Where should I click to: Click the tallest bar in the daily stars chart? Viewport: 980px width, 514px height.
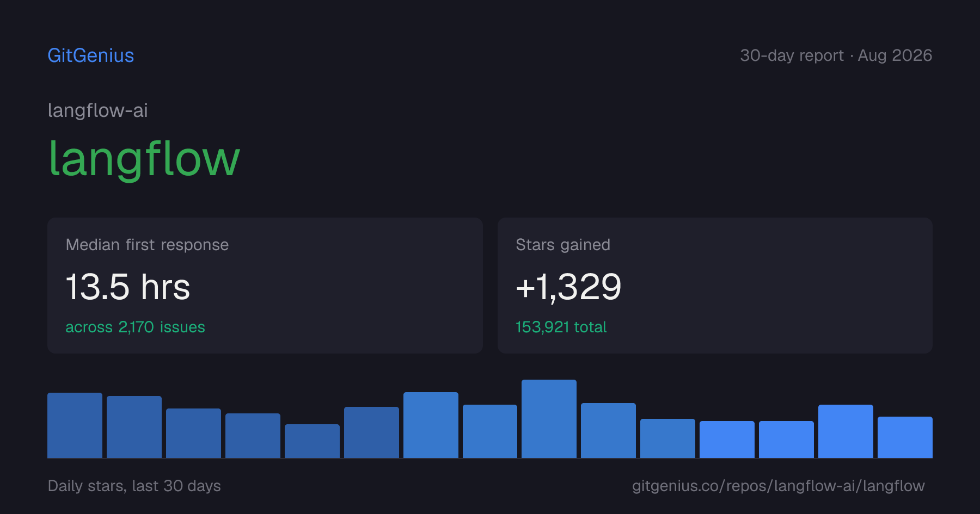coord(549,419)
